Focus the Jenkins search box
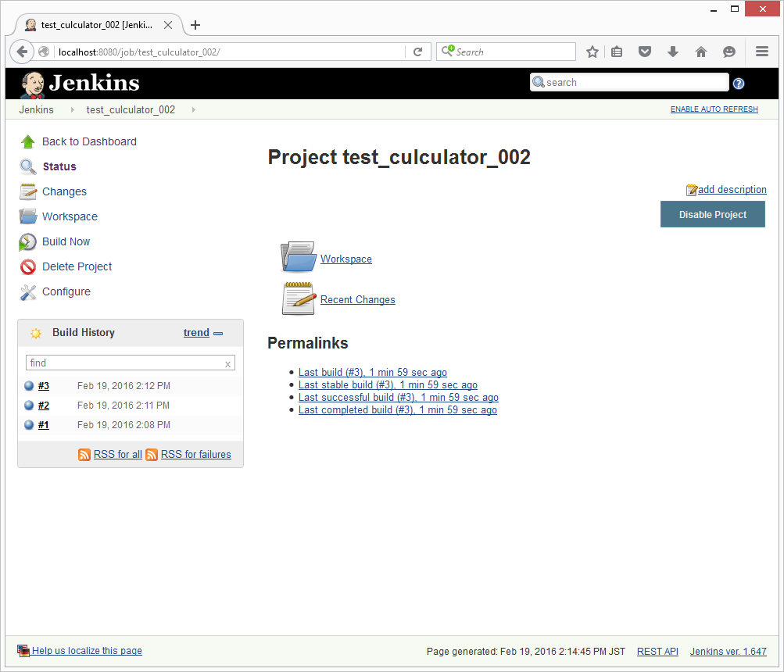784x672 pixels. click(x=629, y=83)
